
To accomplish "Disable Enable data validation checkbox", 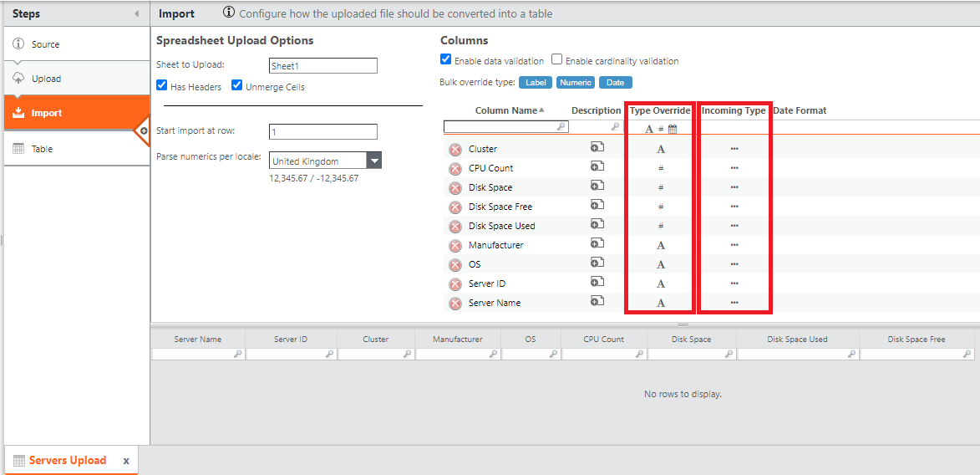I will [445, 59].
